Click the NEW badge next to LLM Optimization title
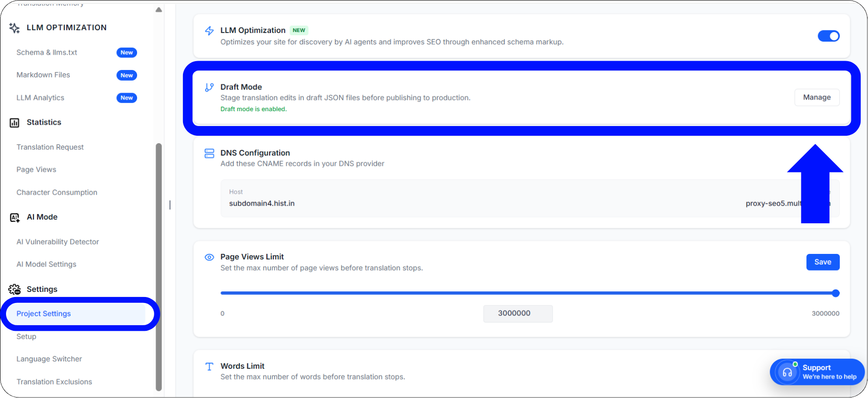868x398 pixels. pos(299,31)
